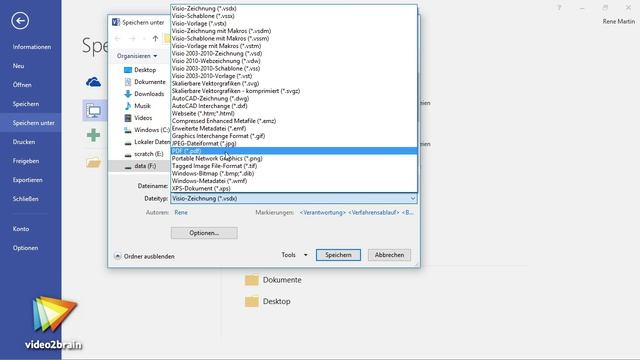Choose Visio 2003-2010-Vorlage (*.vst)
640x360 pixels.
click(x=294, y=76)
